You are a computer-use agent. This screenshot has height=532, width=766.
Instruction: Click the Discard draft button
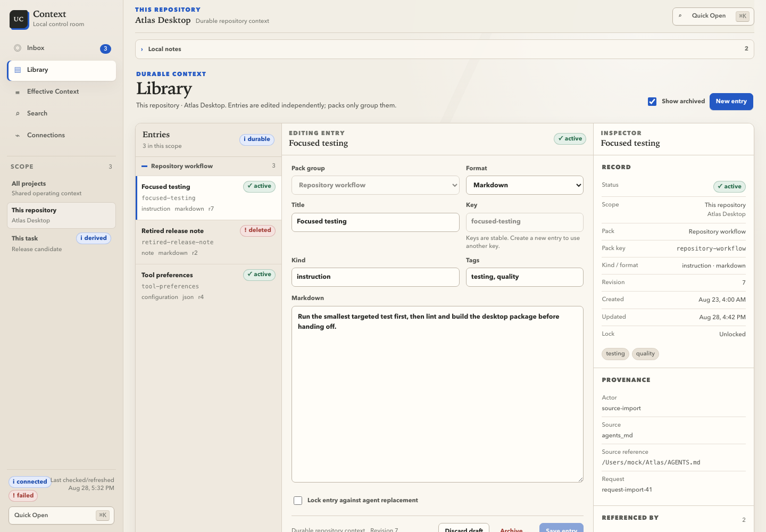coord(464,528)
